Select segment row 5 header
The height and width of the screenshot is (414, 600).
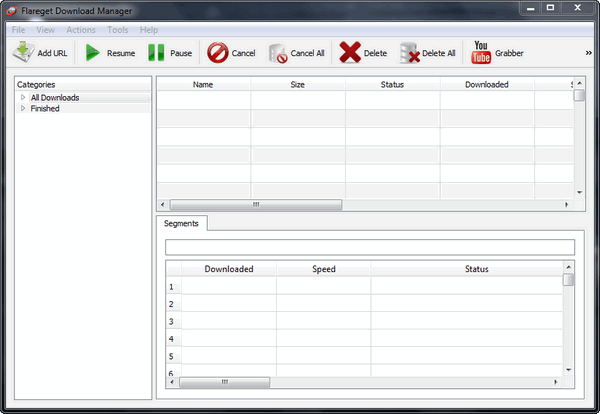[x=174, y=356]
